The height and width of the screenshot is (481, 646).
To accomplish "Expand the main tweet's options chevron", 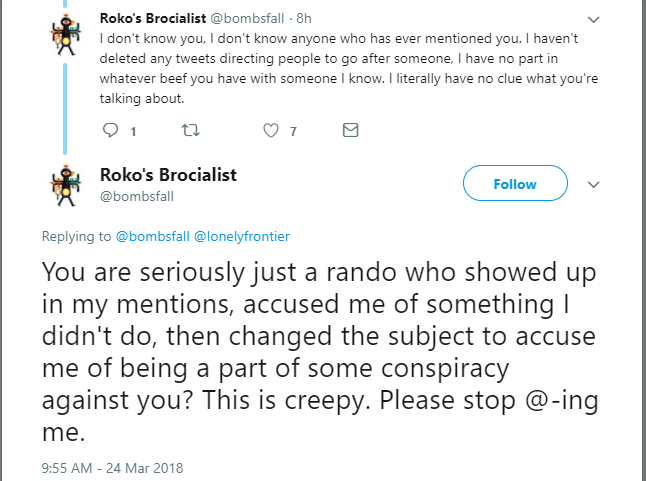I will (x=593, y=184).
